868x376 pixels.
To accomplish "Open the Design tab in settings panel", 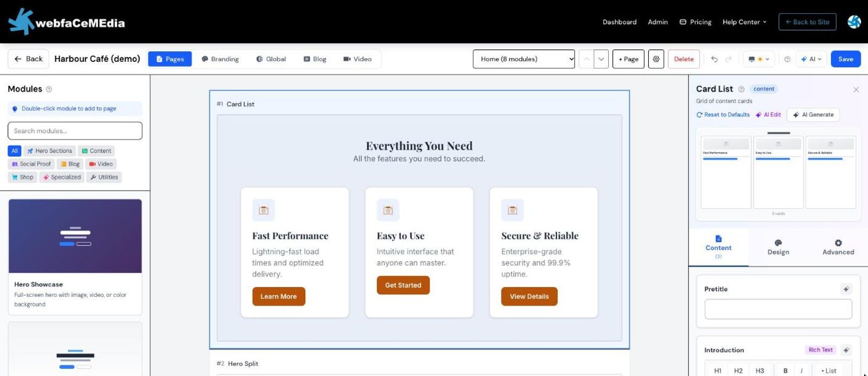I will (x=778, y=247).
